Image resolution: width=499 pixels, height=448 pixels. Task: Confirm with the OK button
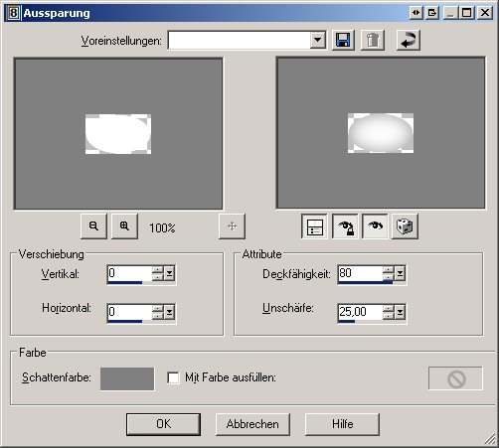[163, 424]
